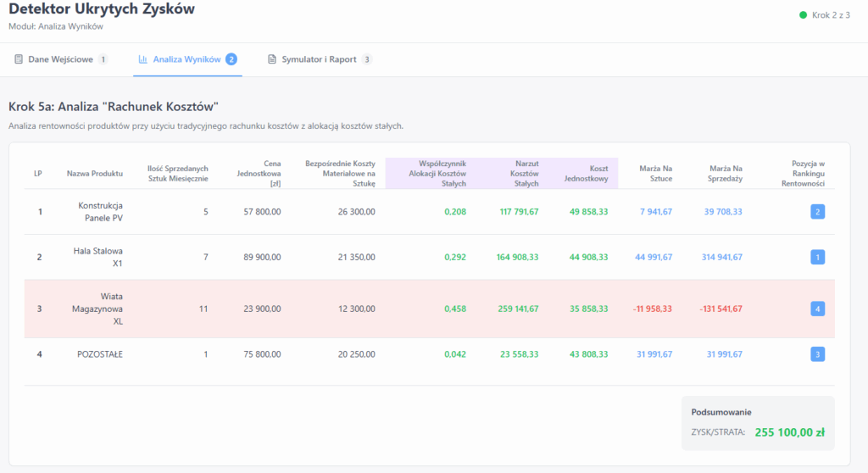Click the green status dot near Krok 2 z 3
The height and width of the screenshot is (473, 868).
point(803,15)
